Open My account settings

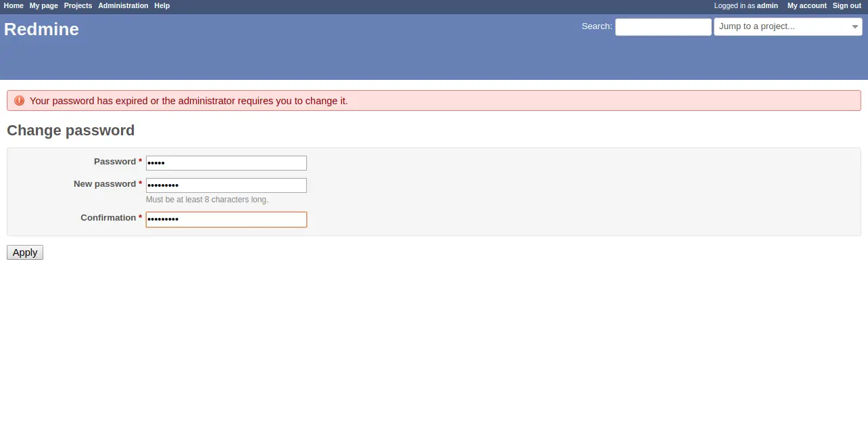click(807, 5)
